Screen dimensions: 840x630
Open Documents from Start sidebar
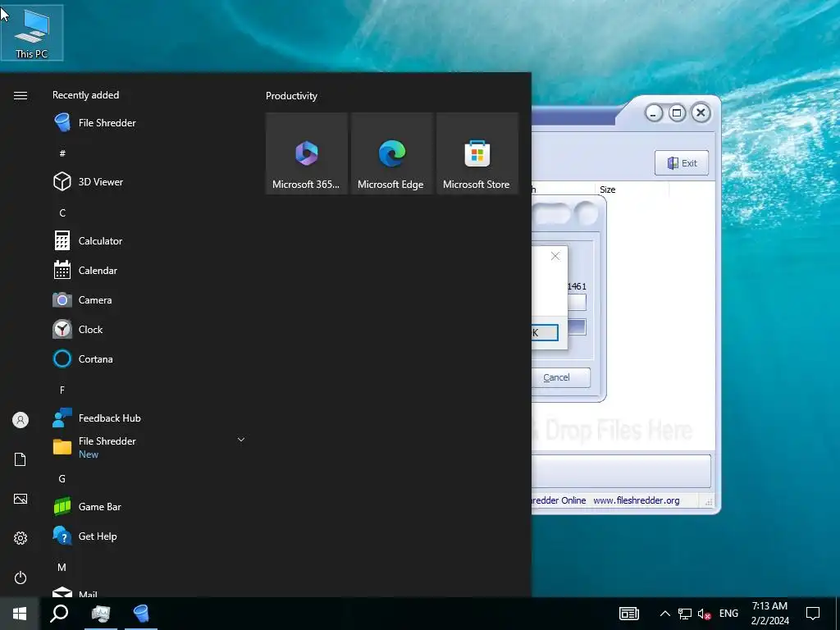pyautogui.click(x=21, y=459)
